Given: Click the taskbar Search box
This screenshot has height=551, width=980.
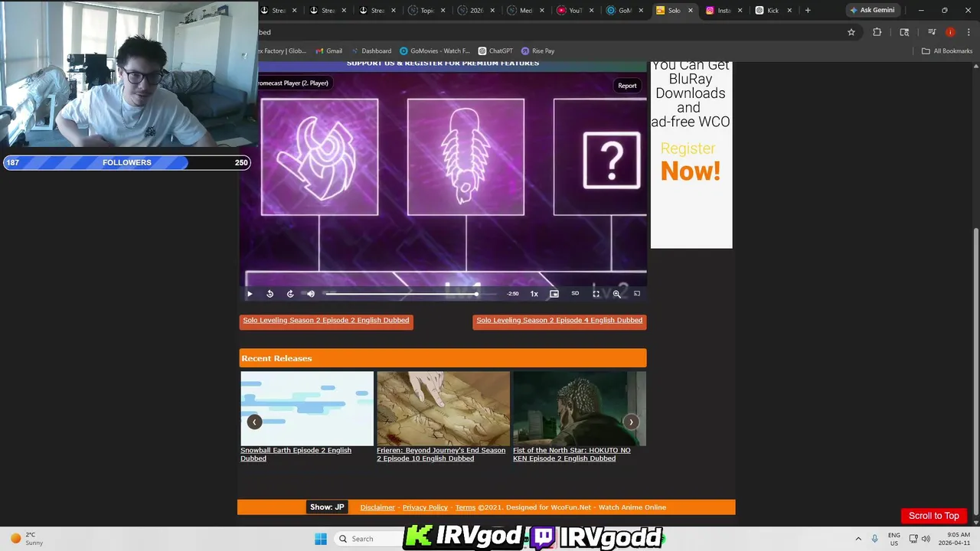Looking at the screenshot, I should 369,539.
